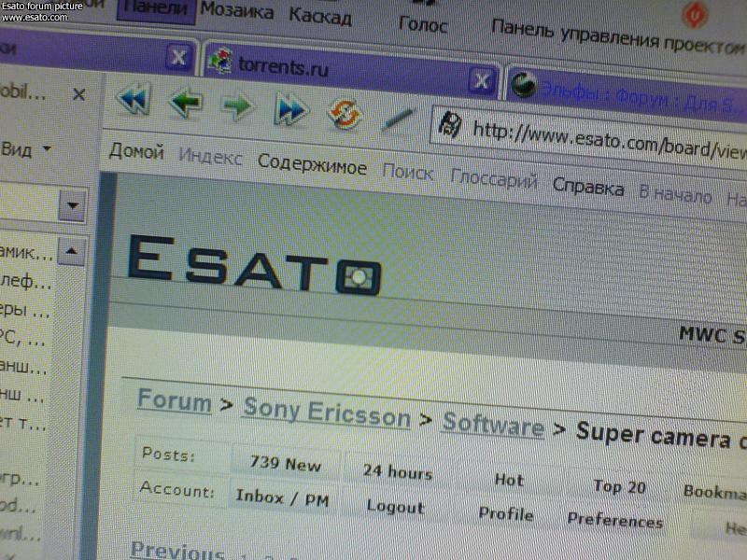Click the 'MWC S' headline text
Image resolution: width=747 pixels, height=560 pixels.
click(712, 335)
